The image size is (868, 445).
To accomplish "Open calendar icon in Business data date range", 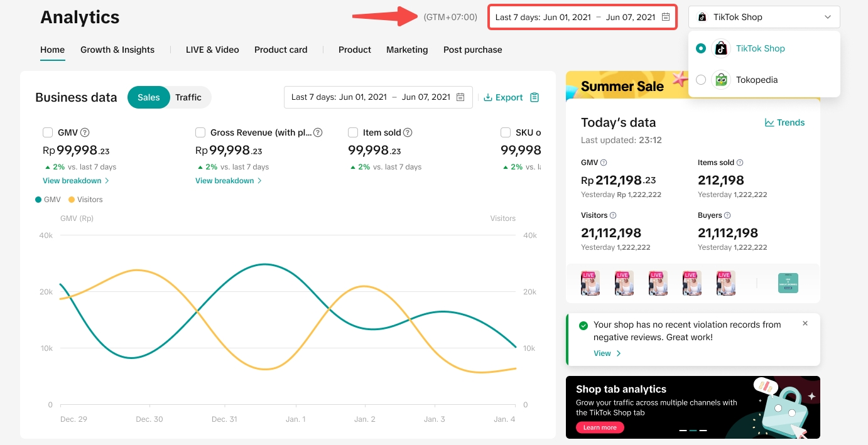I will (x=460, y=97).
